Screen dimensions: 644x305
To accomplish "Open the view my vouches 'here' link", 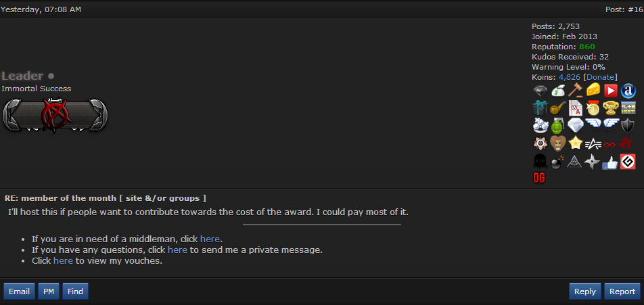I will pyautogui.click(x=63, y=260).
